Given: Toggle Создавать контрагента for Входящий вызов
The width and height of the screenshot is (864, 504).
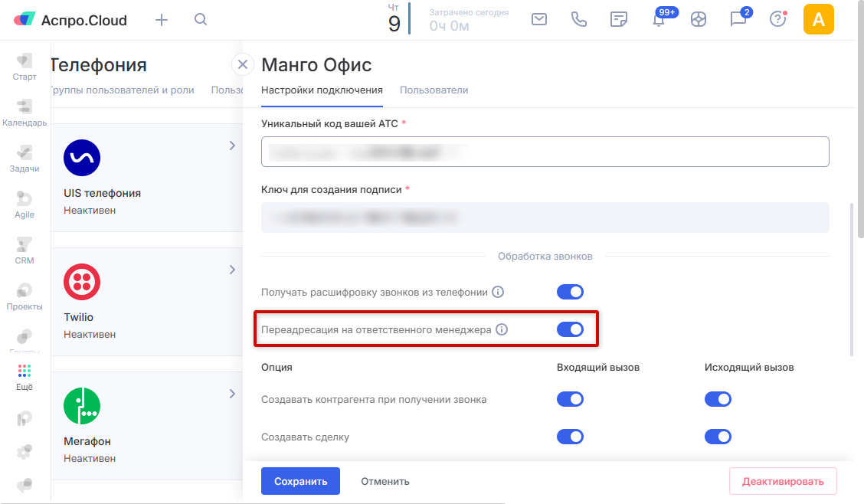Looking at the screenshot, I should click(x=570, y=399).
